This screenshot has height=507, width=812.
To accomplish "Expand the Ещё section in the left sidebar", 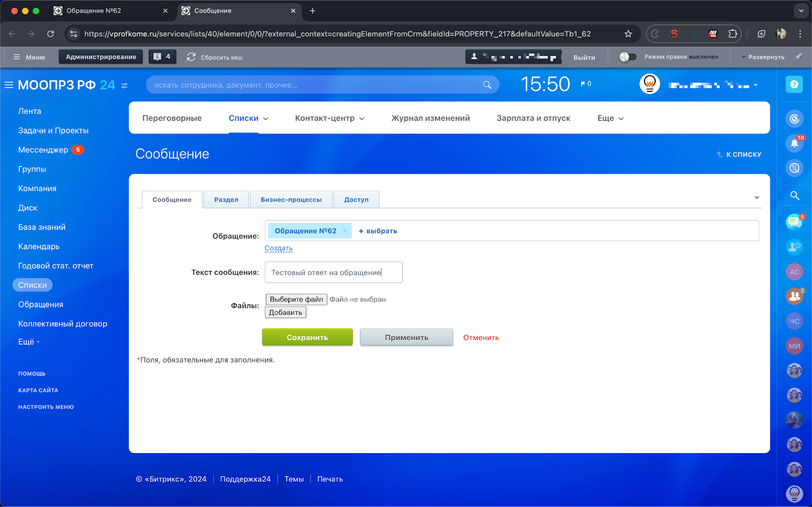I will (28, 342).
